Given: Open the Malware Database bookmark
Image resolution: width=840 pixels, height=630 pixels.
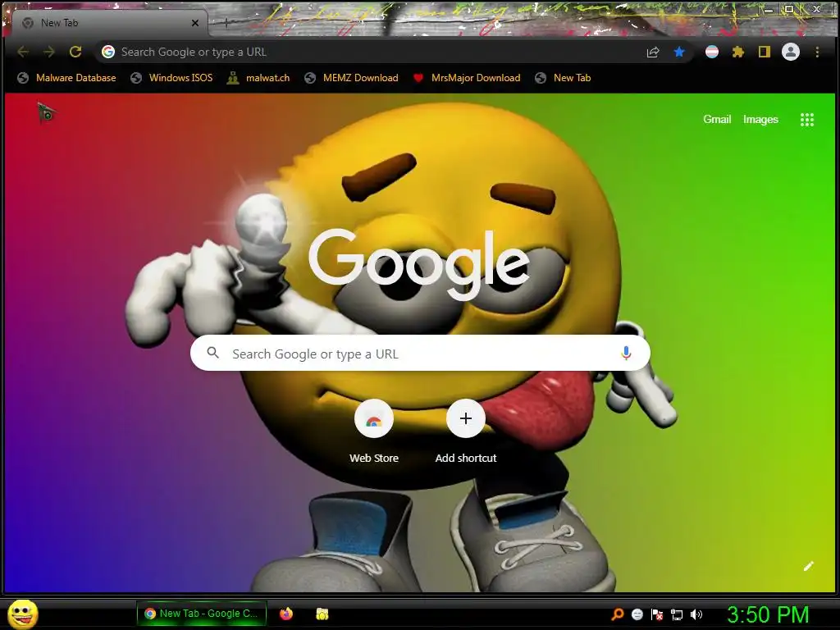Looking at the screenshot, I should point(67,78).
